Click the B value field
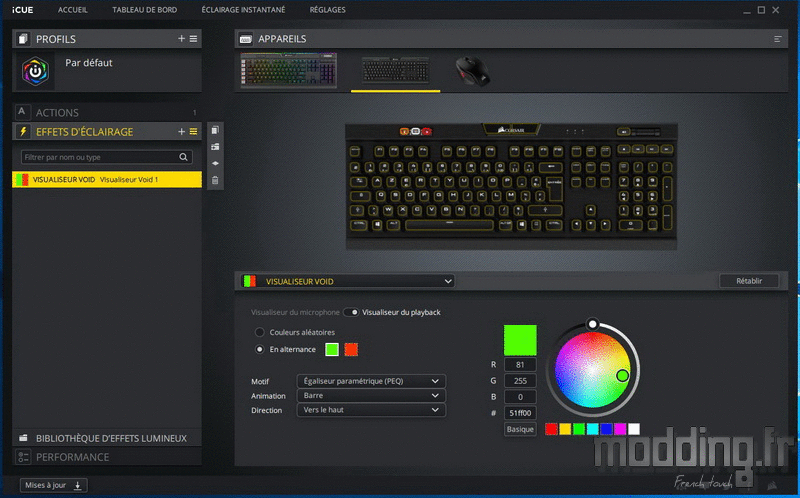The width and height of the screenshot is (800, 498). tap(520, 397)
